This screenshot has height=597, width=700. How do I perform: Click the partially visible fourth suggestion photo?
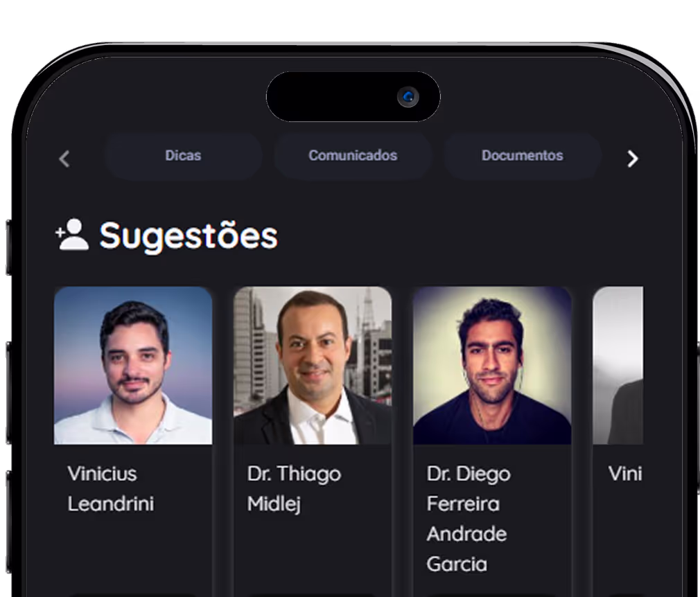coord(618,366)
